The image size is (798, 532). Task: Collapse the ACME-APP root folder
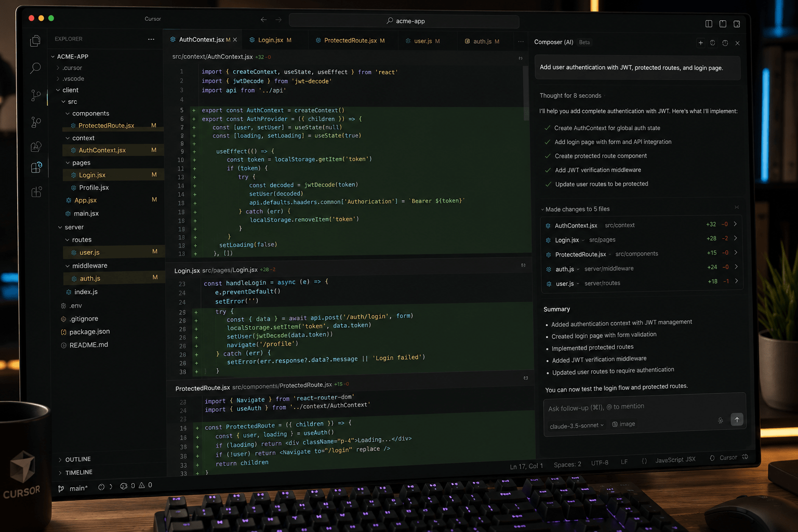click(x=70, y=56)
